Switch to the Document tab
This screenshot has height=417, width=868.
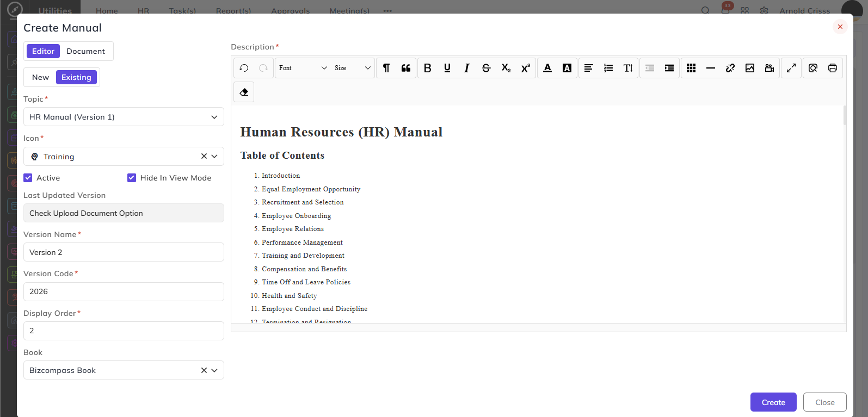pos(86,51)
